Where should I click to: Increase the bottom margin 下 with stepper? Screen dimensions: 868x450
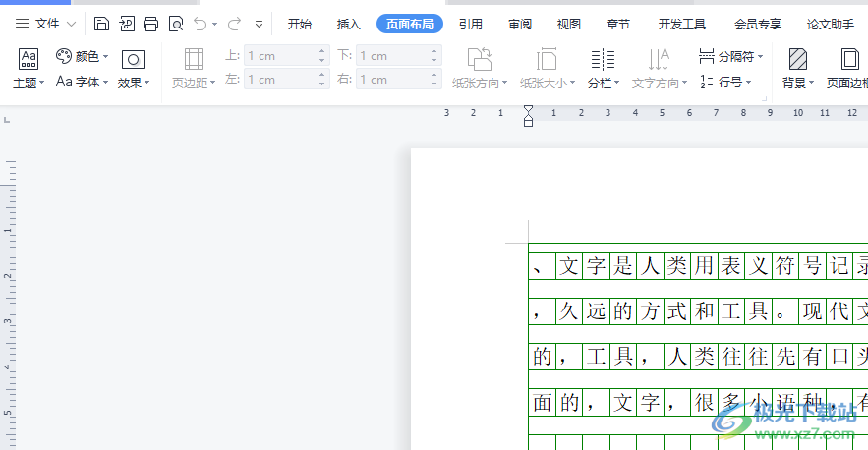coord(434,51)
